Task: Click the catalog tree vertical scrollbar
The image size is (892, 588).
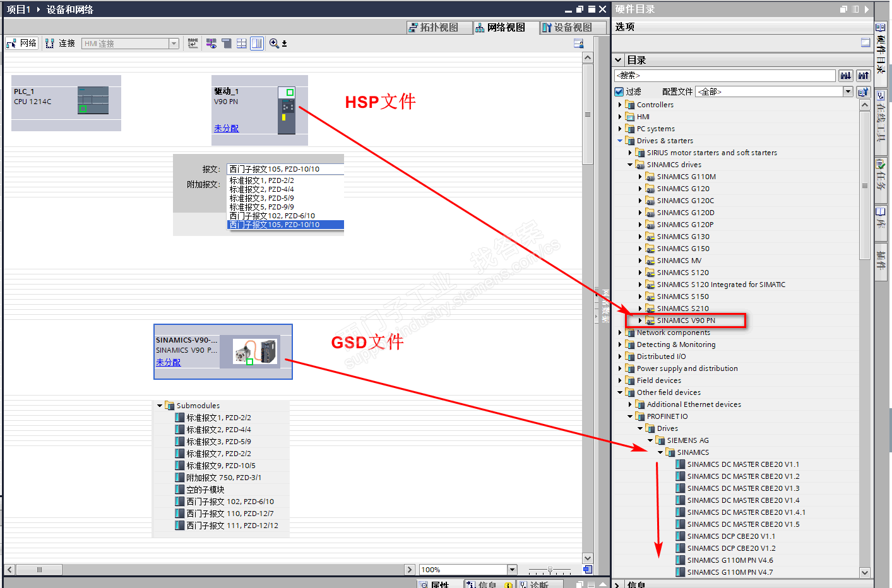Action: (x=865, y=185)
